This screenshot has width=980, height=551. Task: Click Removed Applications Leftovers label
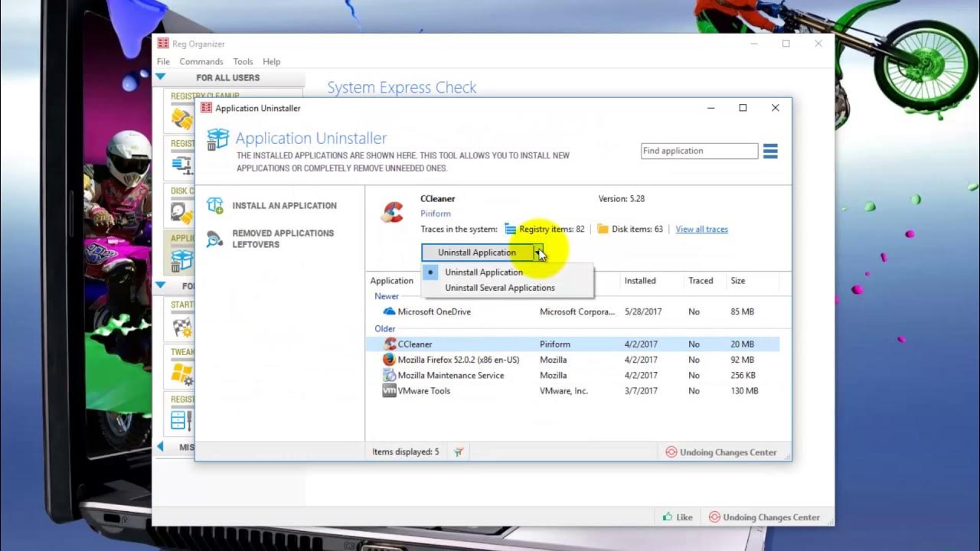[283, 239]
